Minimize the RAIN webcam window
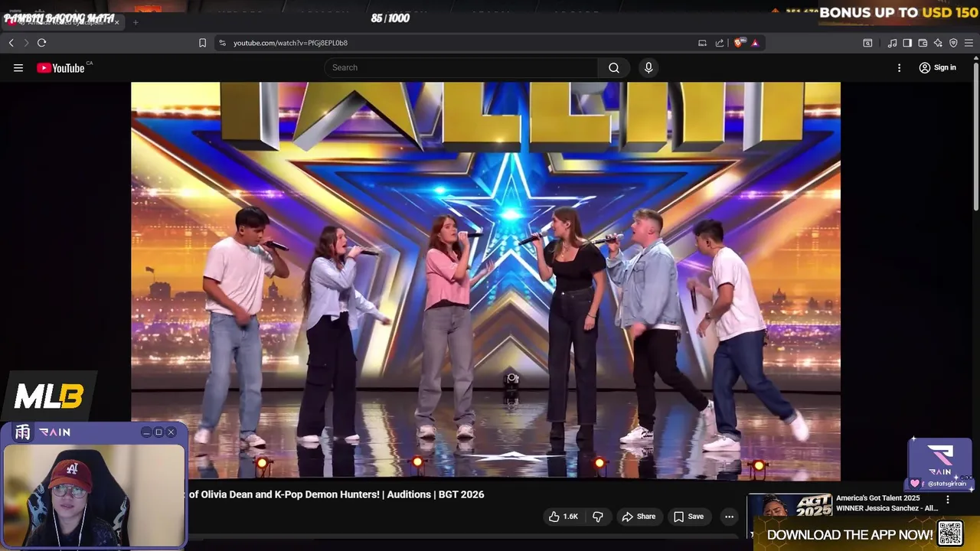Image resolution: width=980 pixels, height=551 pixels. point(146,432)
